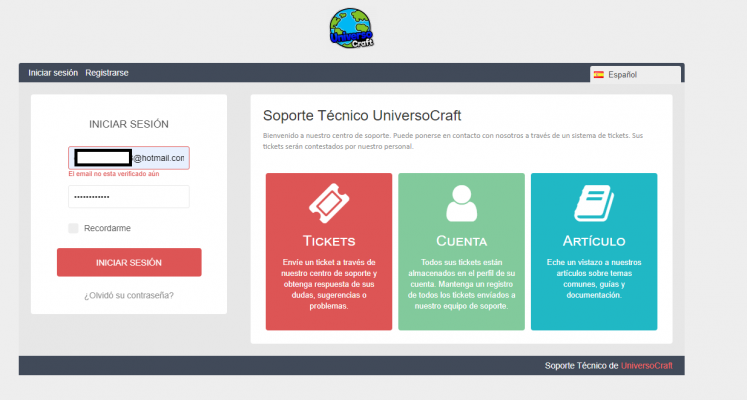Click the Tickets card description text
This screenshot has height=400, width=747.
coord(329,284)
